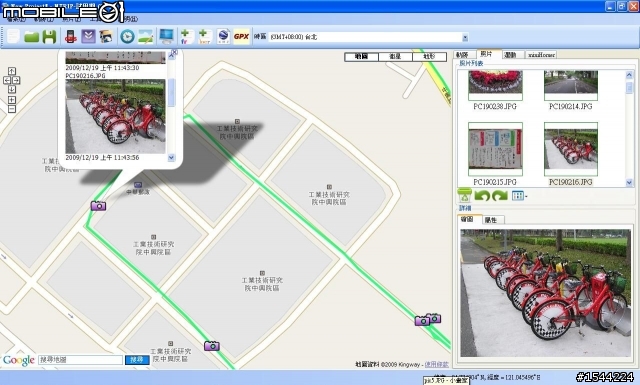Pan the map right with arrow button

pos(16,80)
